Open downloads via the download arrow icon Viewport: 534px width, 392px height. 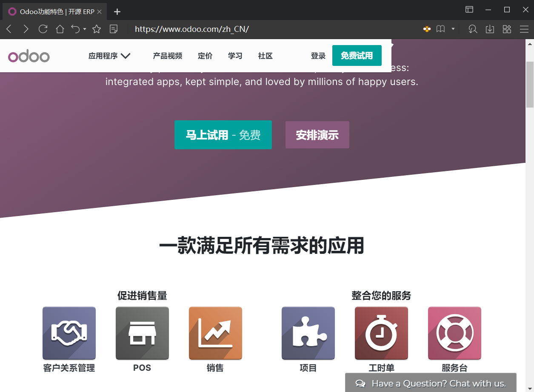pos(490,29)
